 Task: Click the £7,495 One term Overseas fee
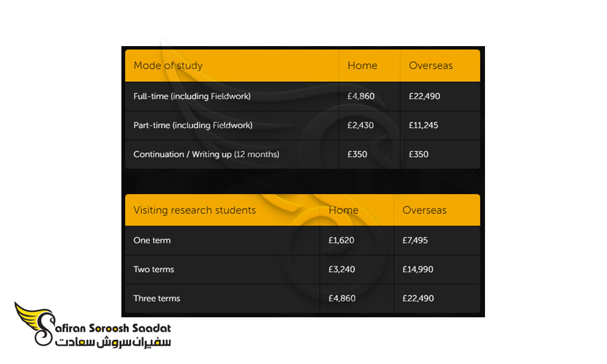click(415, 240)
